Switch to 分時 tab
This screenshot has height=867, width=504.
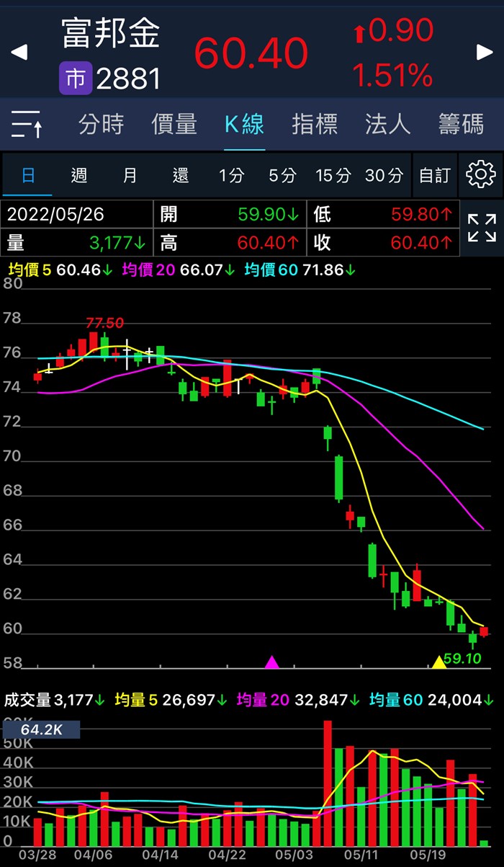[x=101, y=125]
